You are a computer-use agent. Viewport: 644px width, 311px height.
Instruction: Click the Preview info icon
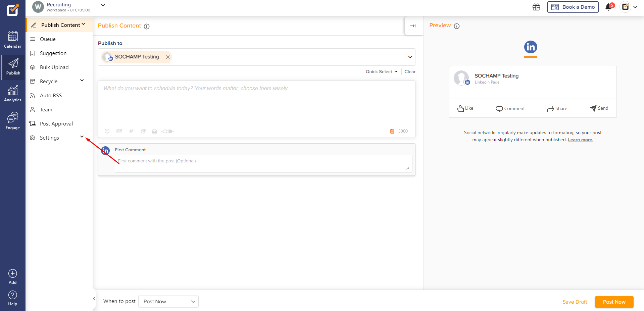pos(457,26)
